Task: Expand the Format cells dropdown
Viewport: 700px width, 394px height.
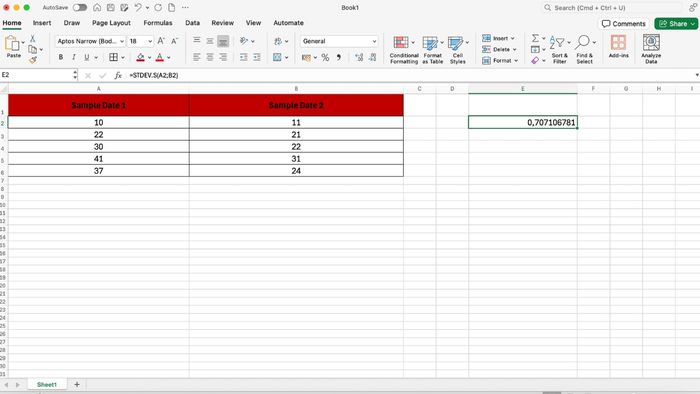Action: tap(516, 61)
